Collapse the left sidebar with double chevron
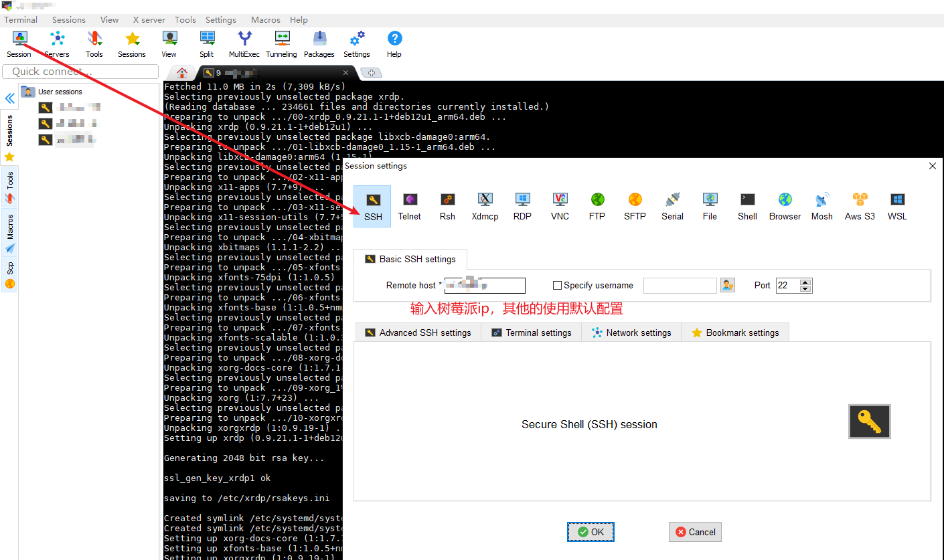The image size is (944, 560). click(x=10, y=98)
